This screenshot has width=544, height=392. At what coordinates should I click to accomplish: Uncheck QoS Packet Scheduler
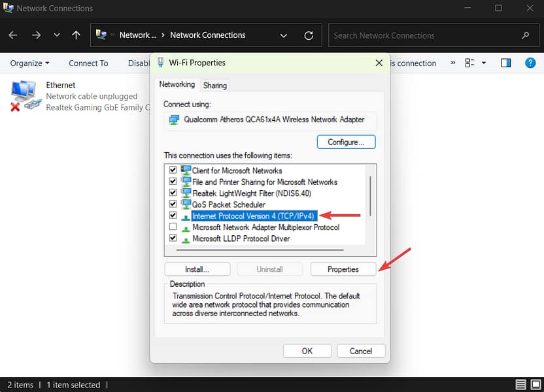pyautogui.click(x=173, y=204)
